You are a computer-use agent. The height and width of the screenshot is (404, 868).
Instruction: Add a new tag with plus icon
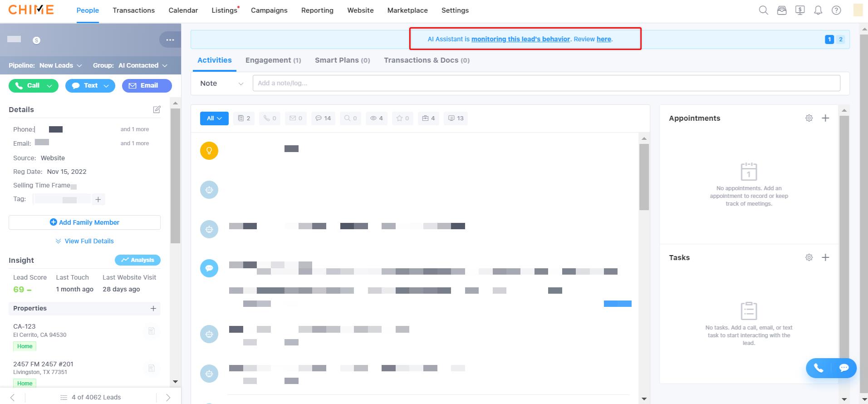[98, 199]
